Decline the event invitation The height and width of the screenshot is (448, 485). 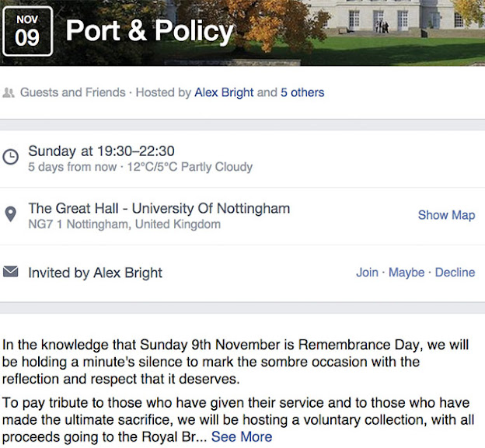pos(455,273)
